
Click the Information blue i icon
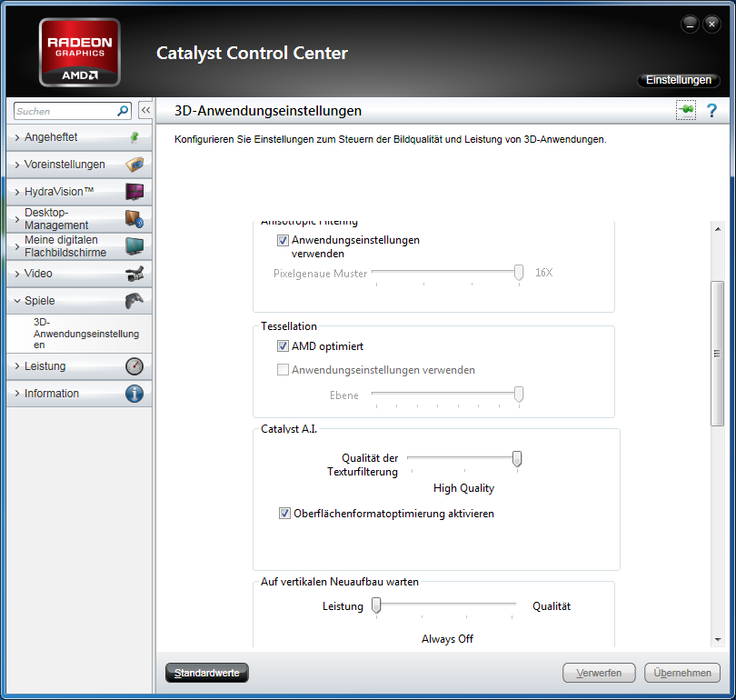click(134, 394)
